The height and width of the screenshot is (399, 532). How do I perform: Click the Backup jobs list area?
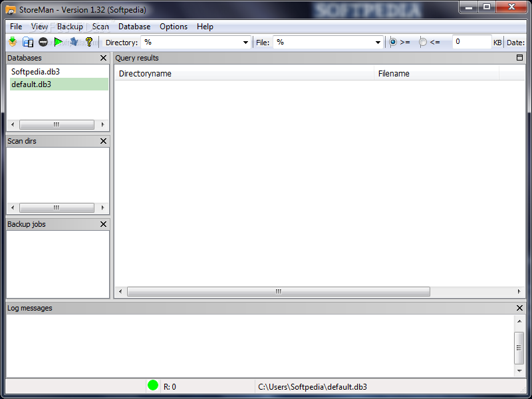[x=58, y=264]
